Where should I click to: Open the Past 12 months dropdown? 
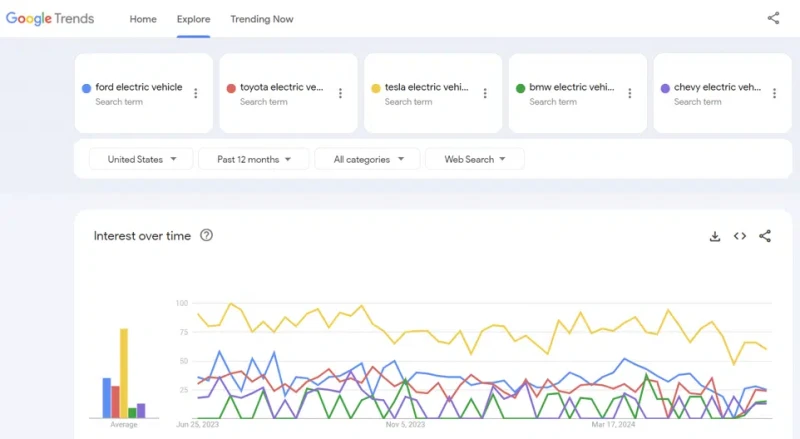(x=254, y=159)
